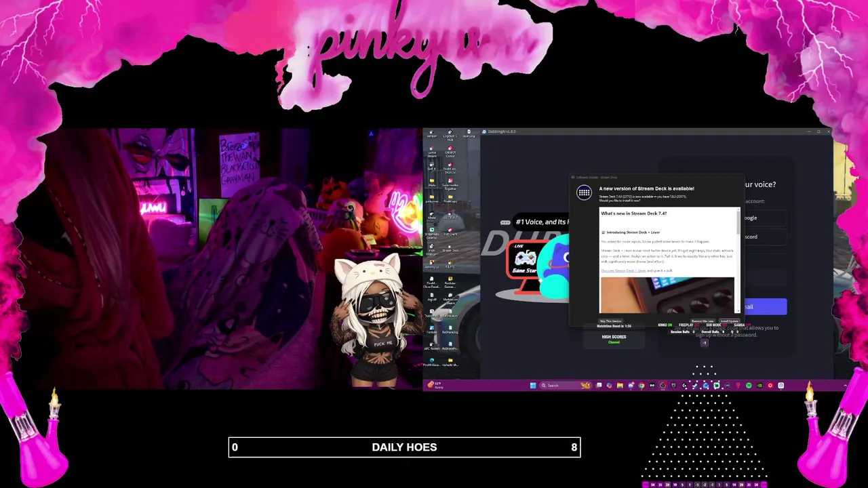Image resolution: width=868 pixels, height=488 pixels.
Task: Select the Fortnite desktop icon
Action: [432, 329]
